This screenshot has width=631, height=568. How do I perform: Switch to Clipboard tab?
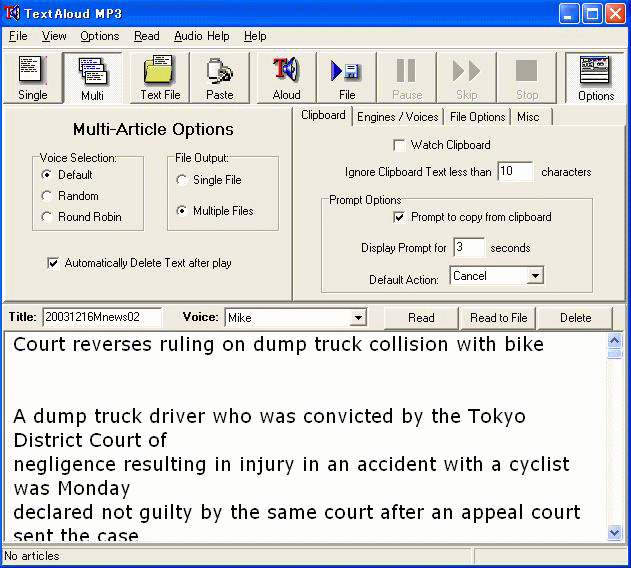(323, 116)
